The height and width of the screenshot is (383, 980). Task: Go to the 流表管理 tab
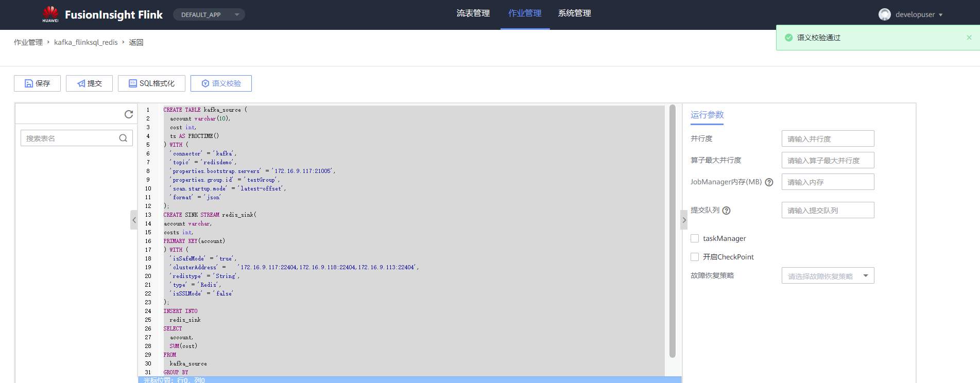tap(473, 13)
